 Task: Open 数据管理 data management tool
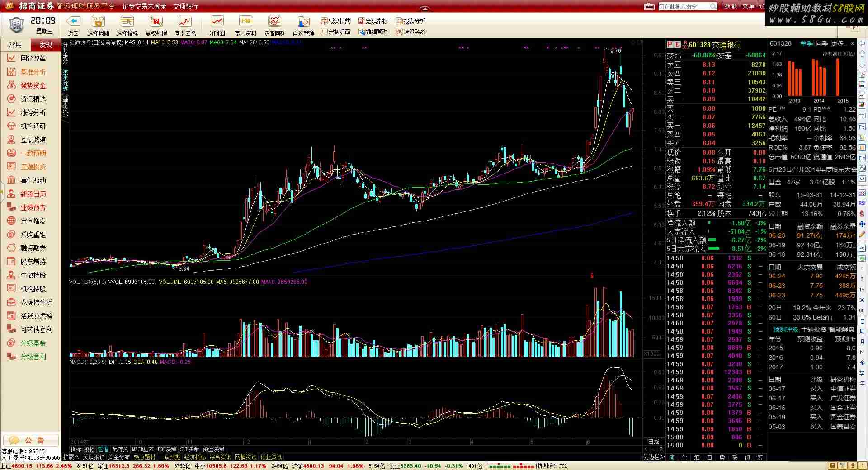point(373,32)
